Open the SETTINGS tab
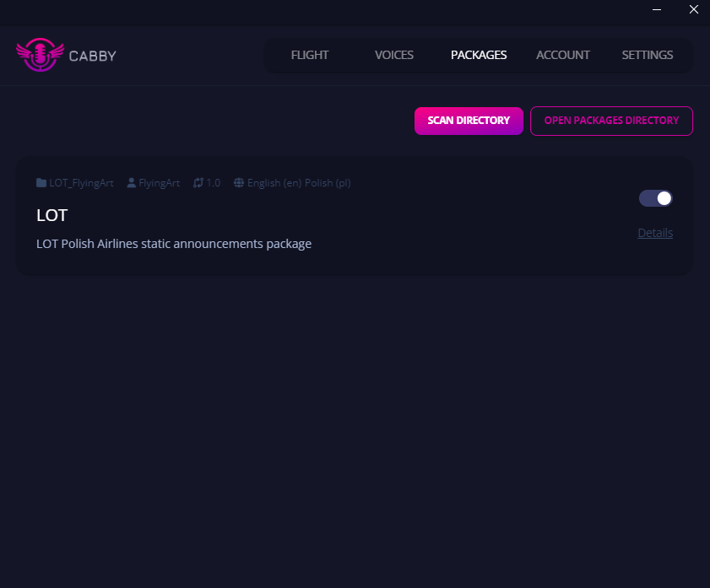The image size is (710, 588). (647, 55)
